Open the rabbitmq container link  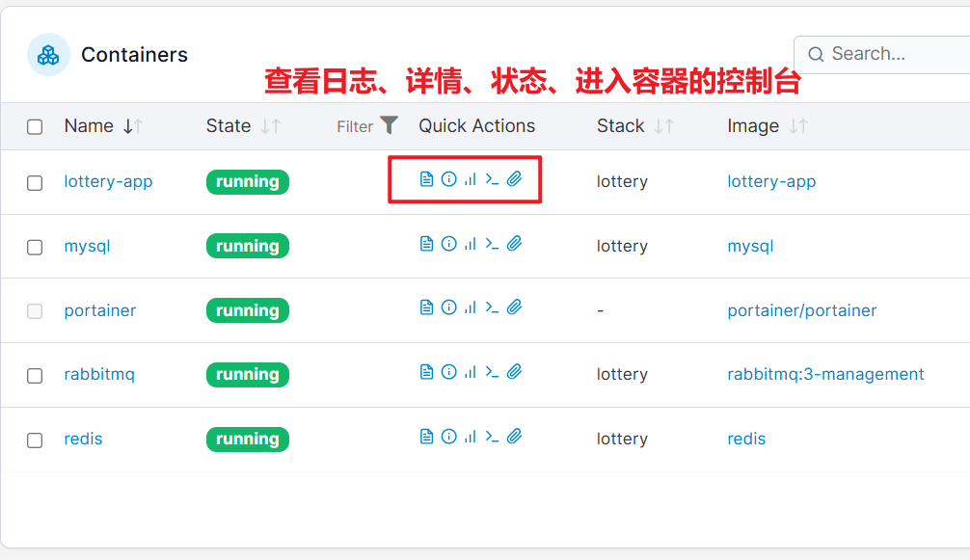[x=99, y=375]
